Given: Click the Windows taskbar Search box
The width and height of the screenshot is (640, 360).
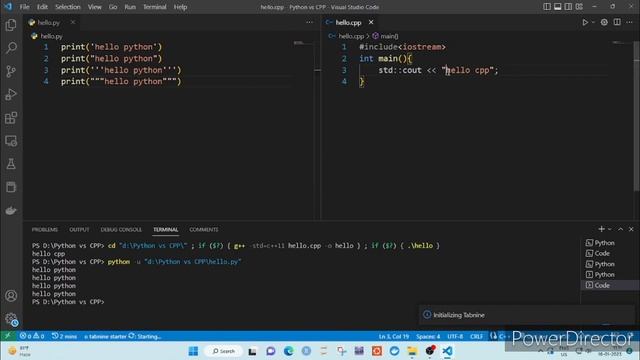Looking at the screenshot, I should [x=224, y=351].
